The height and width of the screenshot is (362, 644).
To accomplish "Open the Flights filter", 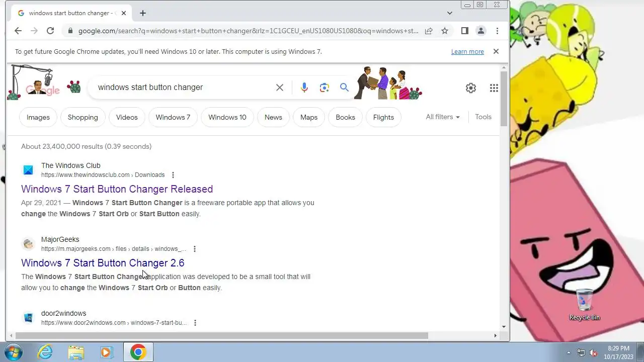I will [383, 117].
